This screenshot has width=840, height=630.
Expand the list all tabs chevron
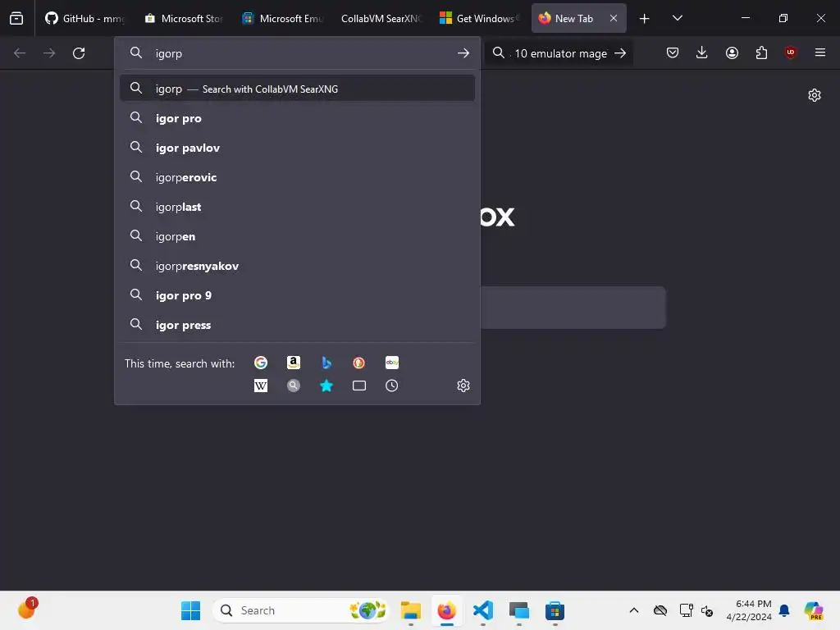tap(677, 18)
